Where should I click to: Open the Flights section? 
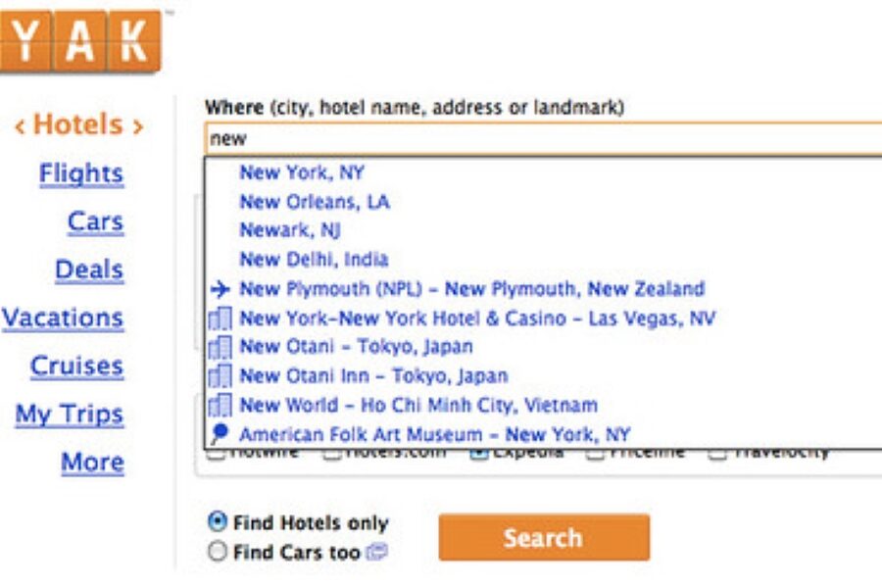pyautogui.click(x=81, y=173)
